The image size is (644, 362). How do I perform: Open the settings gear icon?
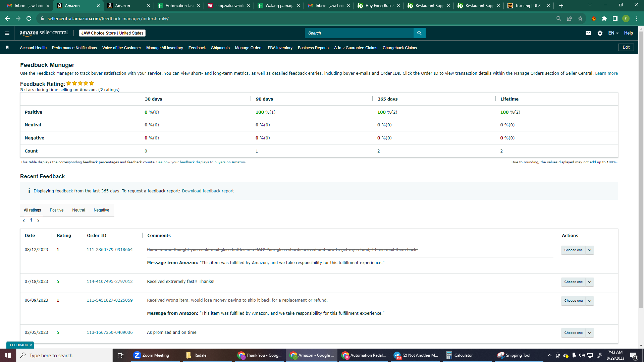(x=600, y=33)
